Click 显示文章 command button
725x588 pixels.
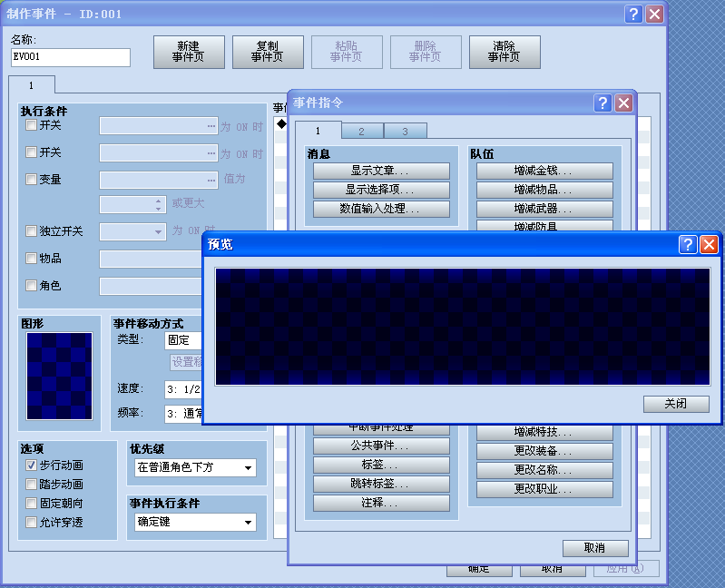pyautogui.click(x=381, y=171)
